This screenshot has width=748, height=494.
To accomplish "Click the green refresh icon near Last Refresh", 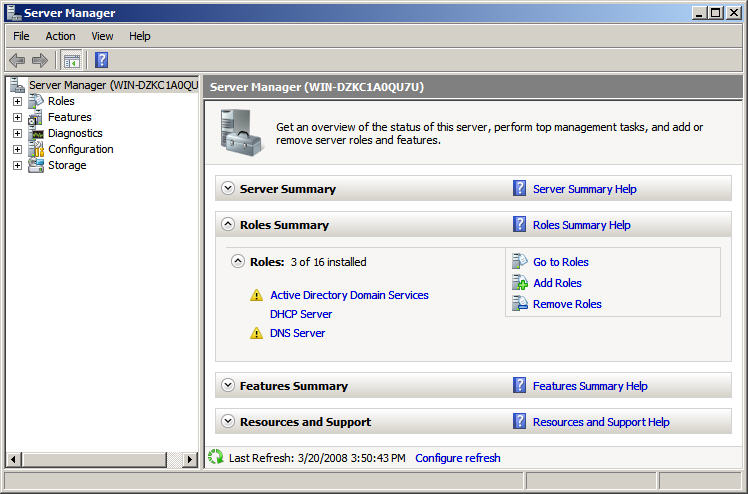I will (216, 457).
